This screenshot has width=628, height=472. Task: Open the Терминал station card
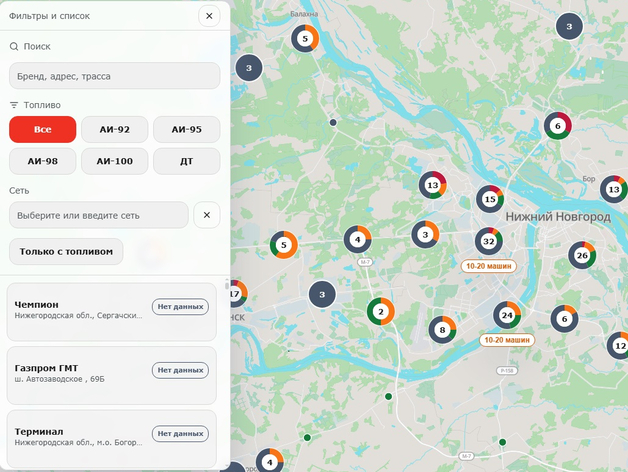(112, 439)
